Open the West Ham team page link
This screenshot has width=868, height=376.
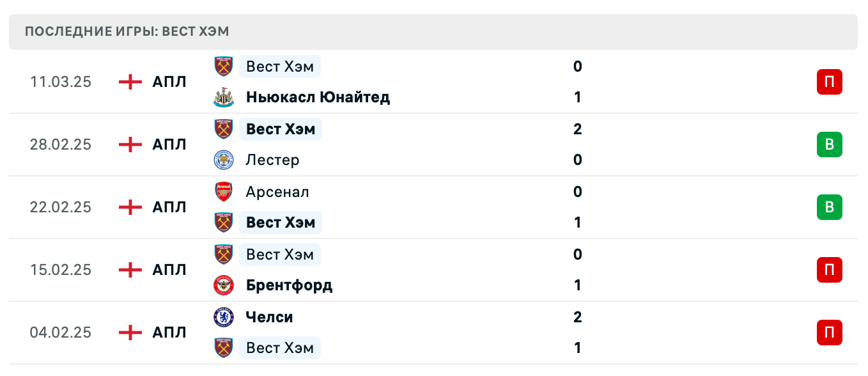tap(279, 67)
